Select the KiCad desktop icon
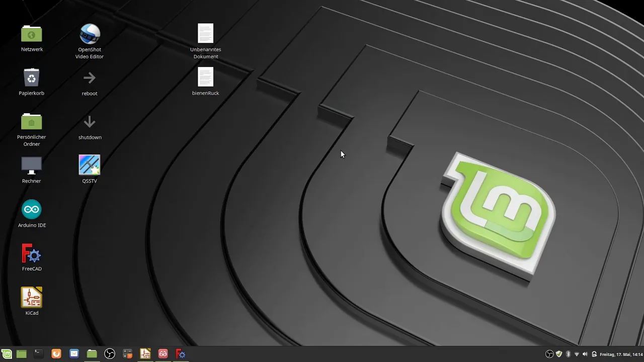This screenshot has width=644, height=362. 32,297
